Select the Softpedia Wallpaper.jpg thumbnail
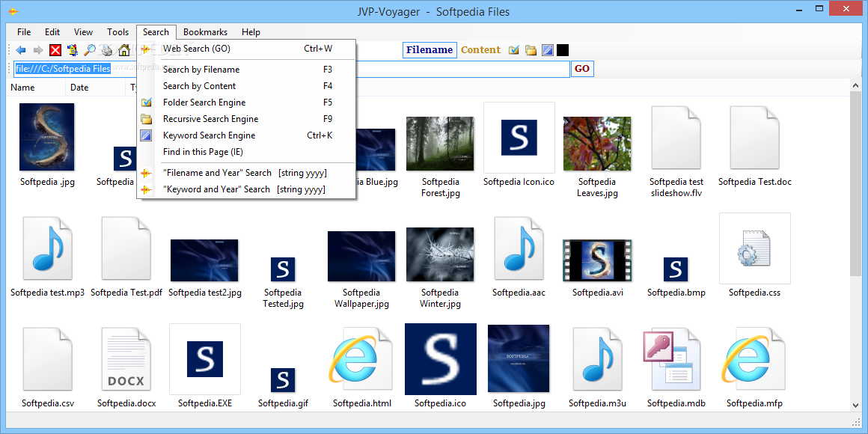 361,257
